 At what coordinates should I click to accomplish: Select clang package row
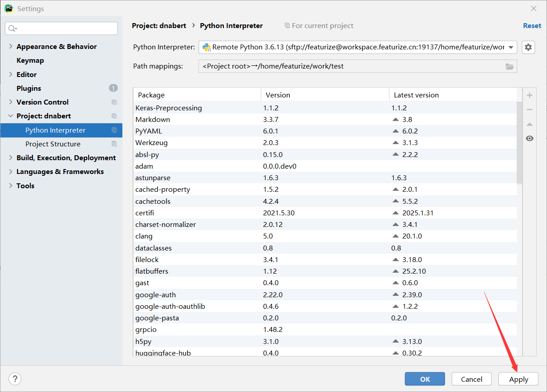click(325, 236)
